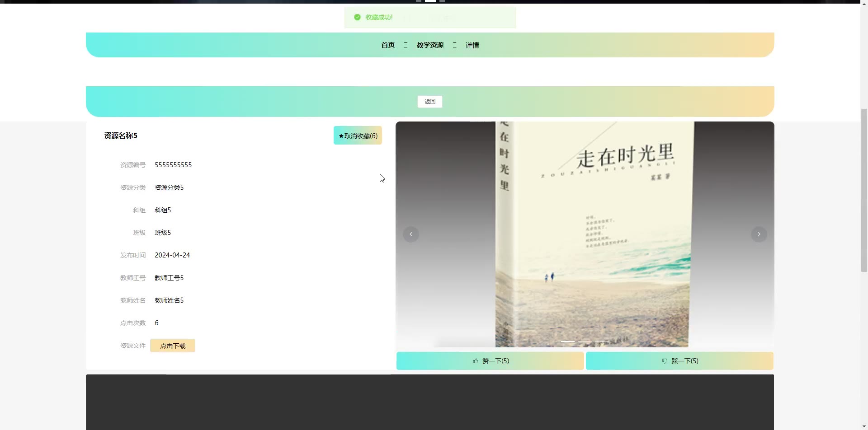This screenshot has height=430, width=868.
Task: Open 教学资源 breadcrumb link
Action: coord(430,45)
